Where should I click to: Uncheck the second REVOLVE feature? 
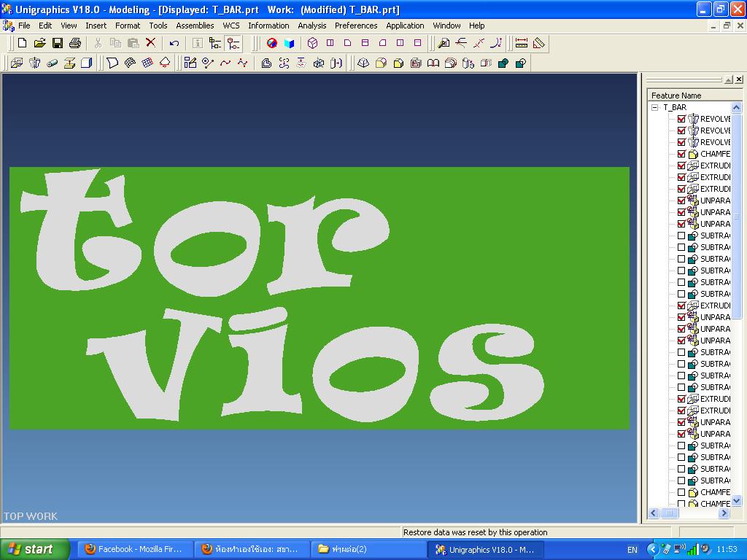coord(681,131)
